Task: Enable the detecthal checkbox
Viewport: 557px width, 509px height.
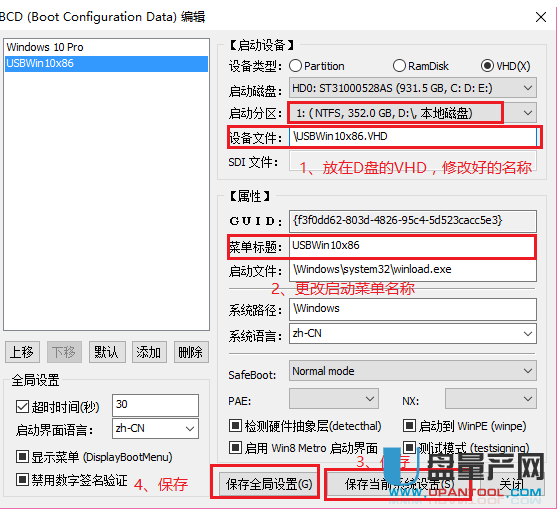Action: click(x=235, y=425)
